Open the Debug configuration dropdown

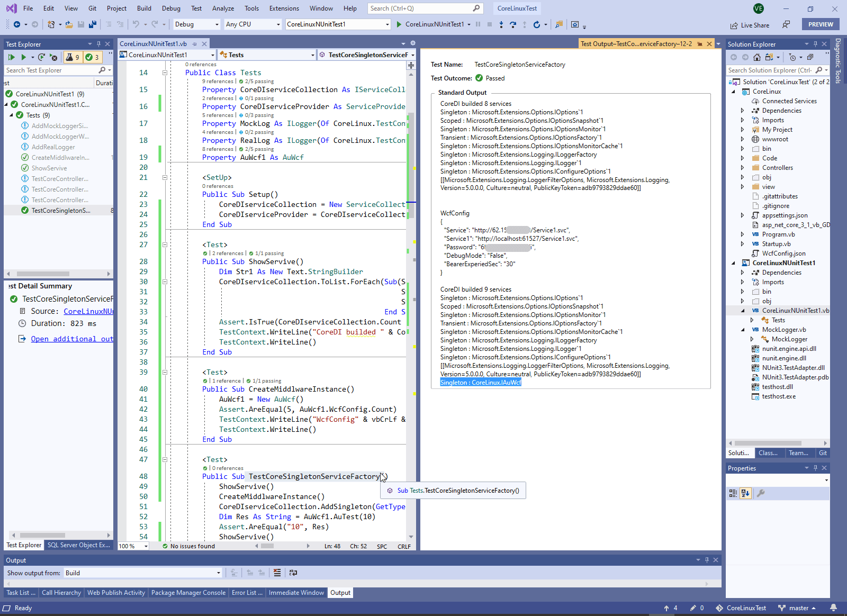[196, 24]
